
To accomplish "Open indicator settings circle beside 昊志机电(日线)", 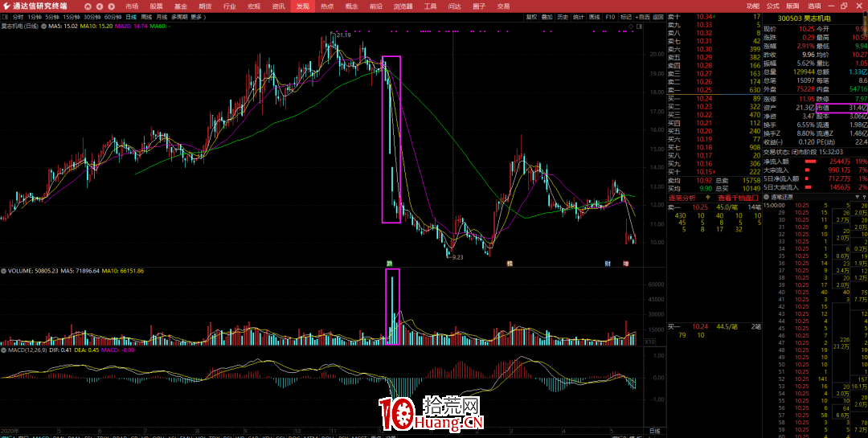I will point(43,26).
